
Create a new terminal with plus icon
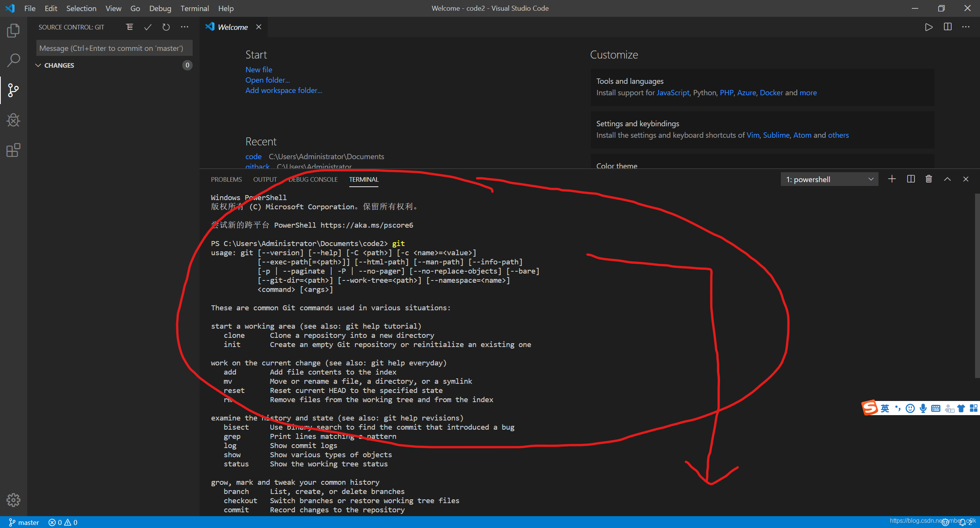click(892, 179)
